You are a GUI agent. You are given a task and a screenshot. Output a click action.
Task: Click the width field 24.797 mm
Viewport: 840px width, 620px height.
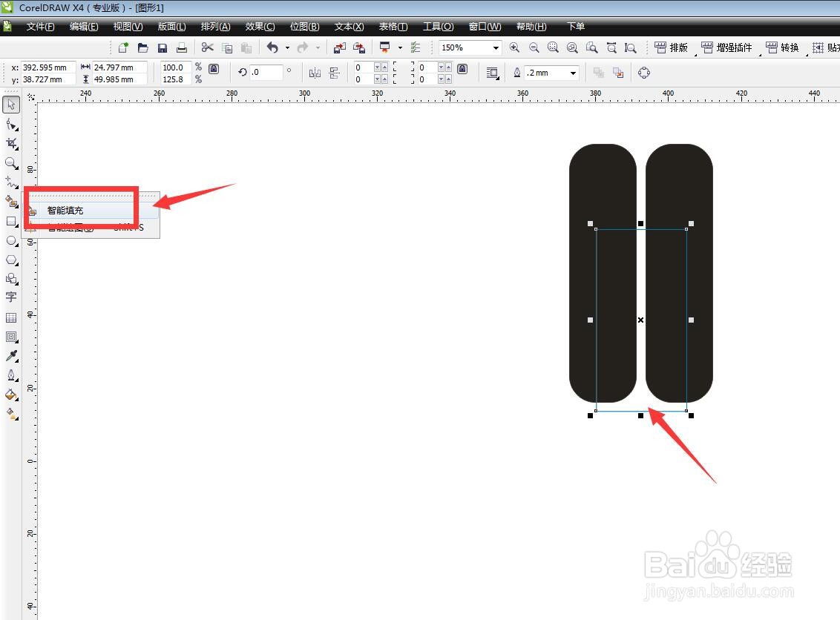pyautogui.click(x=119, y=67)
